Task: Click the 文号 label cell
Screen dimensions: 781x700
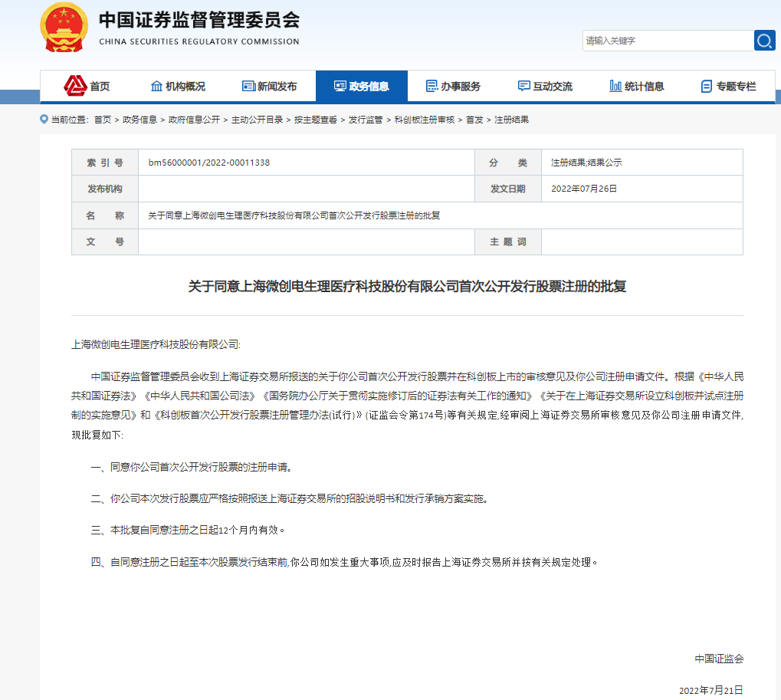Action: 105,242
